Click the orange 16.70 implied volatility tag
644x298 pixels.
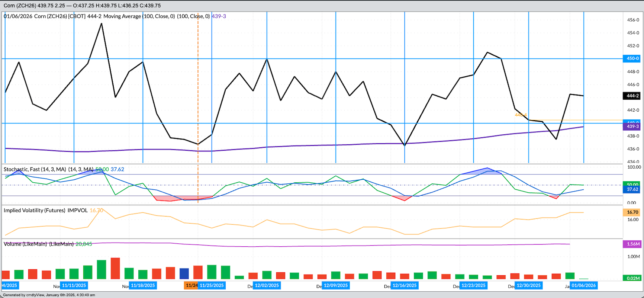point(632,212)
